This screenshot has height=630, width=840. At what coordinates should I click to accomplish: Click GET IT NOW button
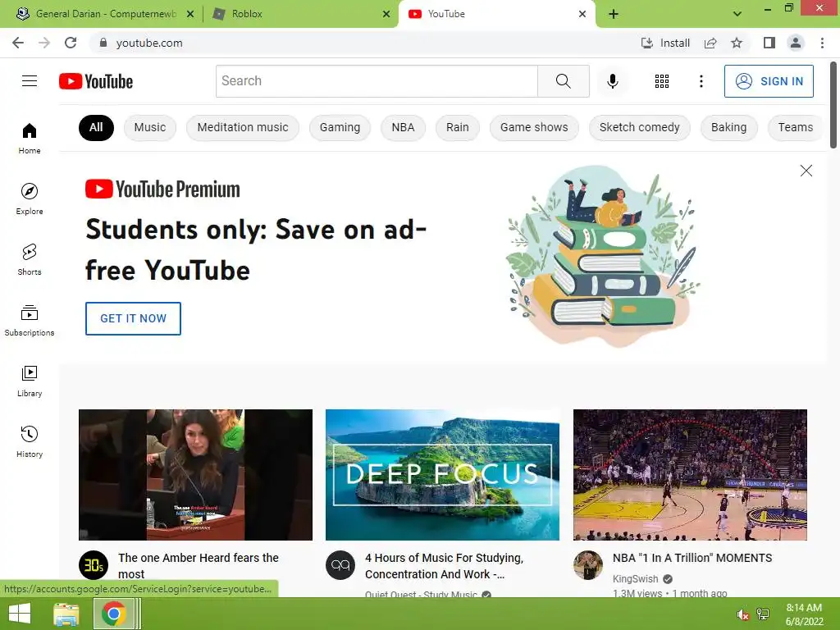133,318
